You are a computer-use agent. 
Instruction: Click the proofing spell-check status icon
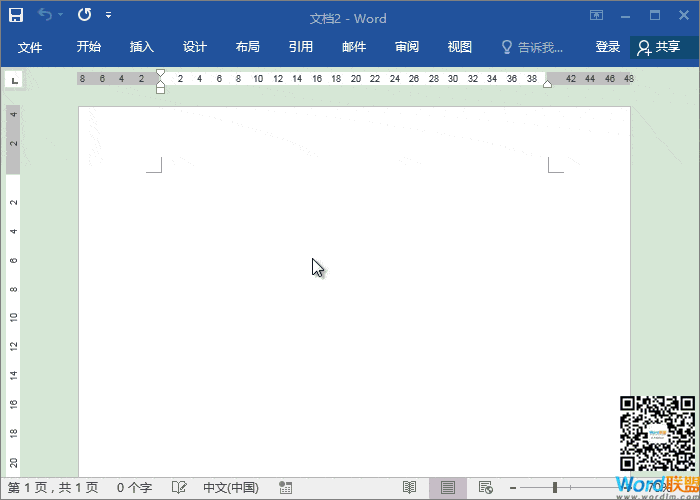click(x=179, y=488)
